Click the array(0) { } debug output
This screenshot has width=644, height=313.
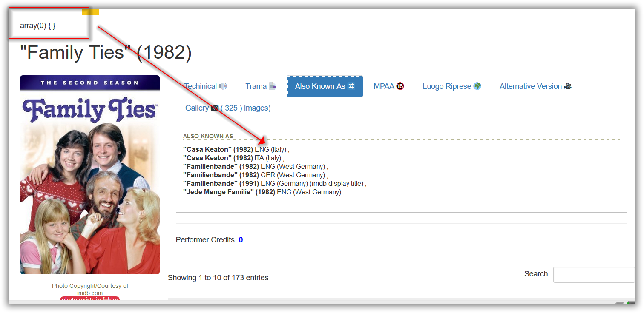pyautogui.click(x=37, y=26)
